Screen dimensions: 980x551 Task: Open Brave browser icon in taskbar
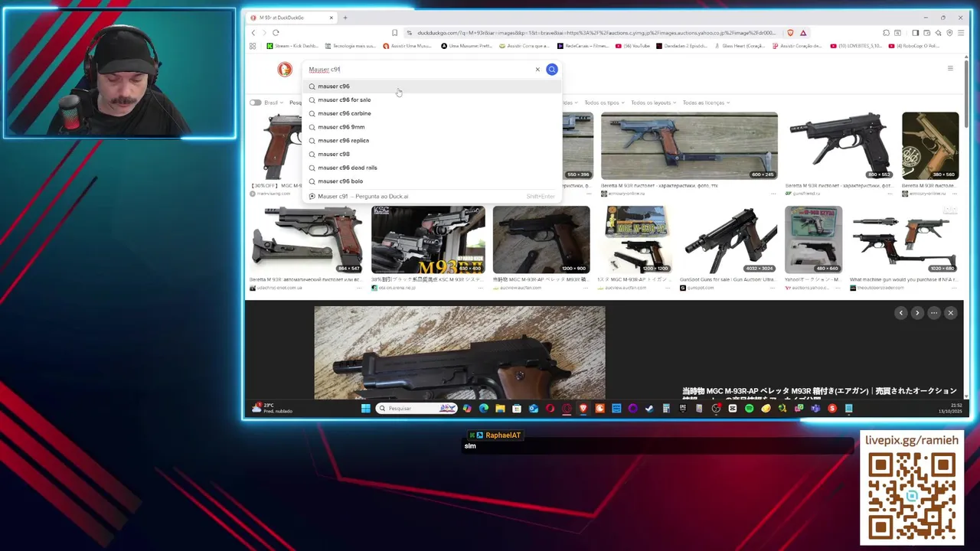pos(583,409)
